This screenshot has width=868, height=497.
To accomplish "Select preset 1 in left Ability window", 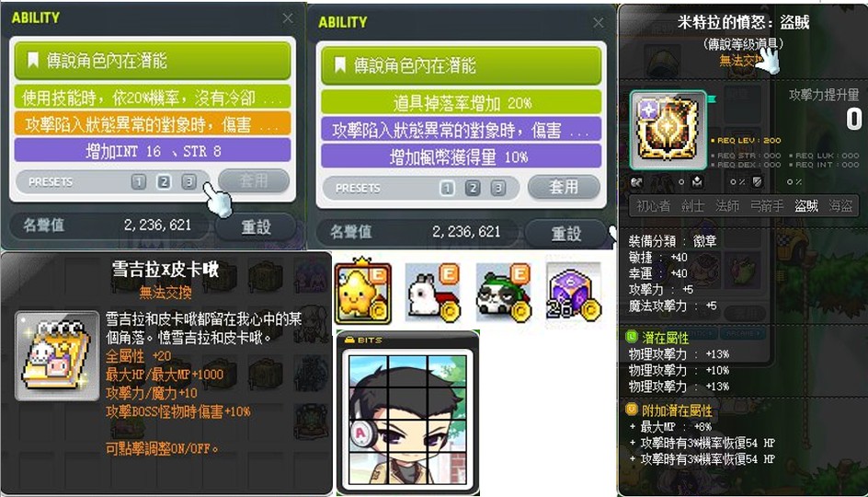I will pyautogui.click(x=139, y=181).
